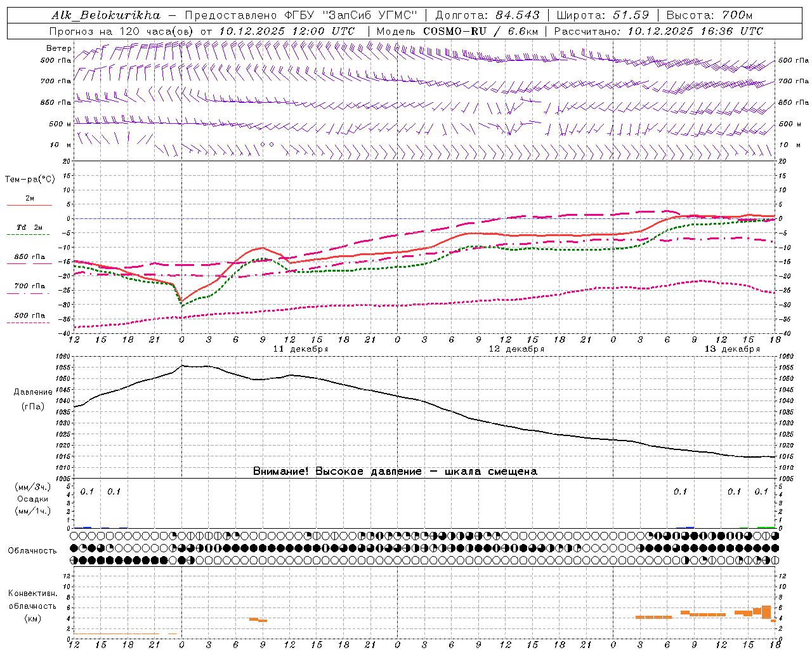
Task: Click the "700 гПа" temperature legend entry
Action: click(x=30, y=286)
